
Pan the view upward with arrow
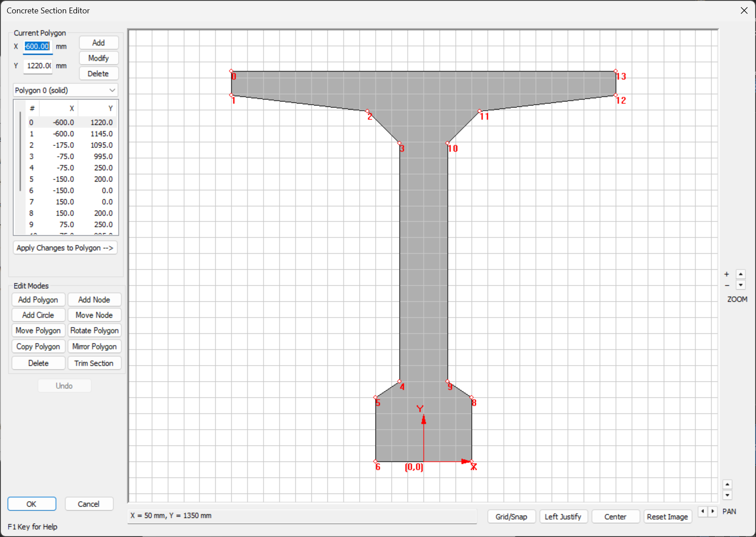coord(727,485)
